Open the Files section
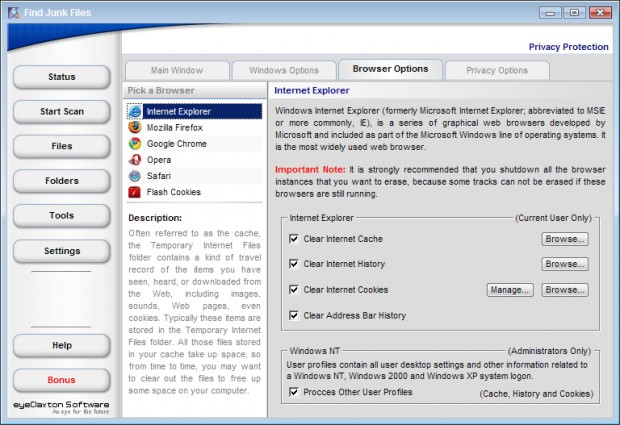The height and width of the screenshot is (425, 620). pos(62,146)
